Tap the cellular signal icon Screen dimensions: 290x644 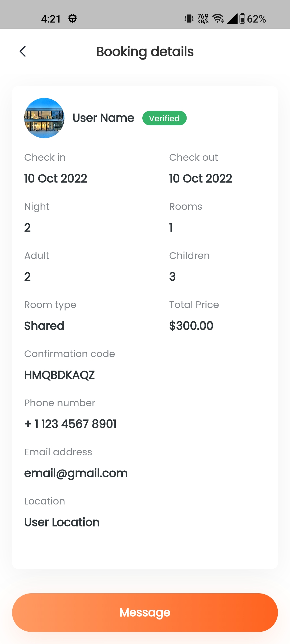coord(232,19)
